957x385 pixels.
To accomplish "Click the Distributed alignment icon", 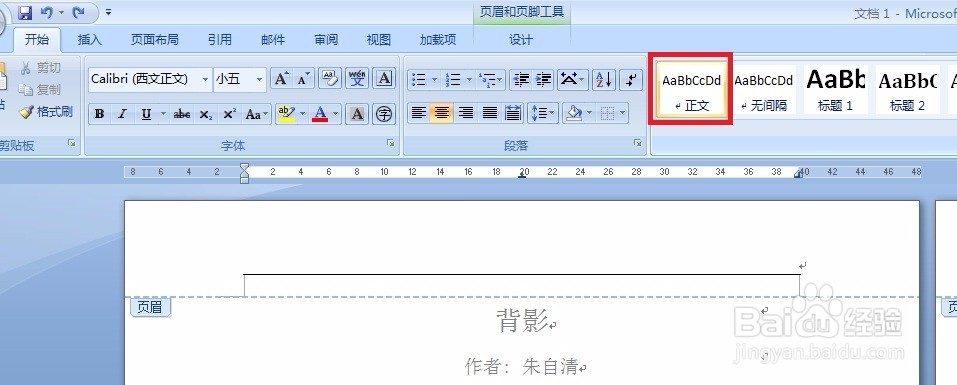I will (x=513, y=113).
